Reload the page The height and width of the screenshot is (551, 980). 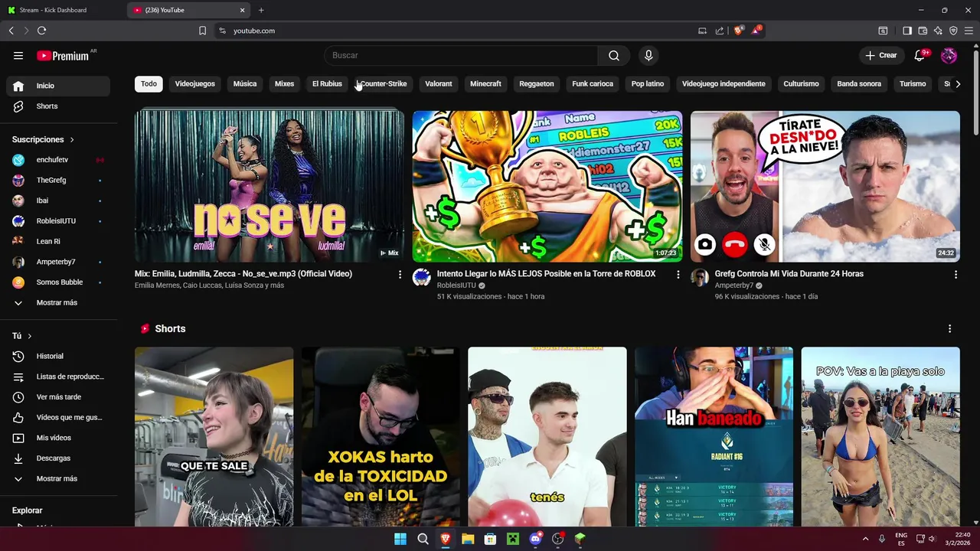pyautogui.click(x=41, y=31)
